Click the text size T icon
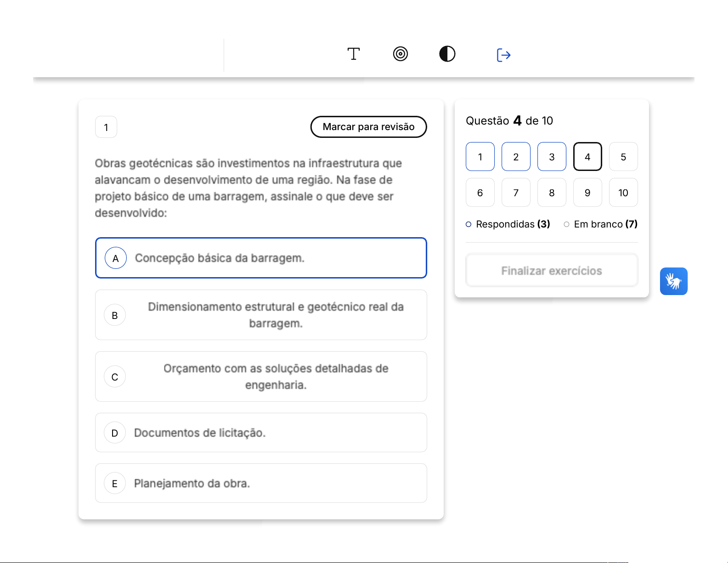728x563 pixels. [x=353, y=54]
